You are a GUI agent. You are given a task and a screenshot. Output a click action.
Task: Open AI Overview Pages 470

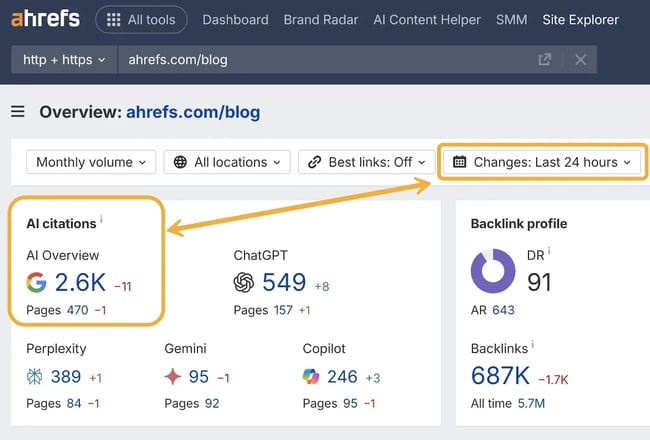(x=78, y=310)
